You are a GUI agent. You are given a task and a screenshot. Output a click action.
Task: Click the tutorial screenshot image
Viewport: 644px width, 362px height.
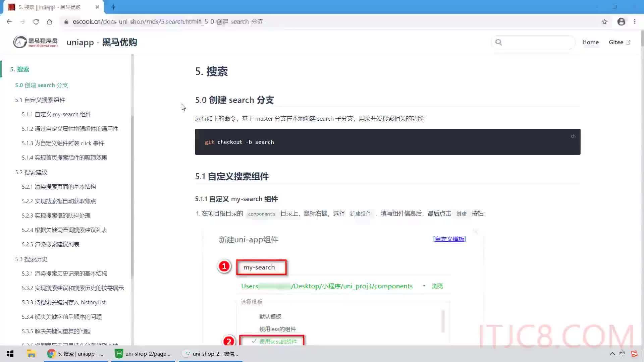pyautogui.click(x=343, y=287)
